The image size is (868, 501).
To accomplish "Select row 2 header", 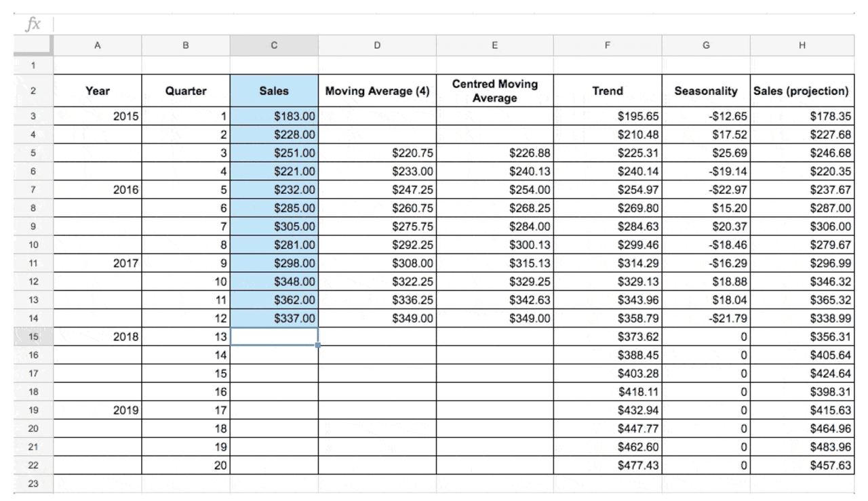I will coord(33,91).
